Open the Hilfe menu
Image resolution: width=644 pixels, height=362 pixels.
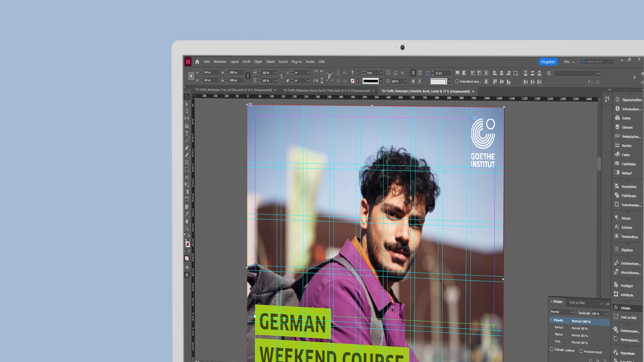coord(322,62)
